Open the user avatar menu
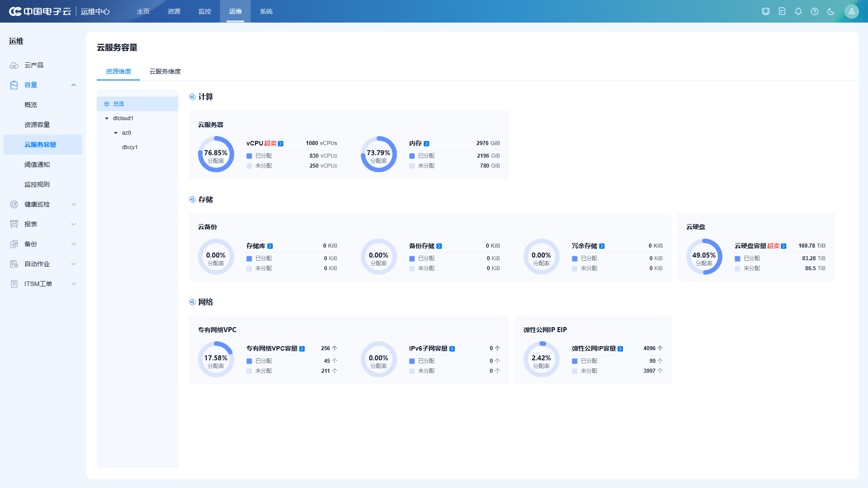This screenshot has height=488, width=868. click(852, 11)
